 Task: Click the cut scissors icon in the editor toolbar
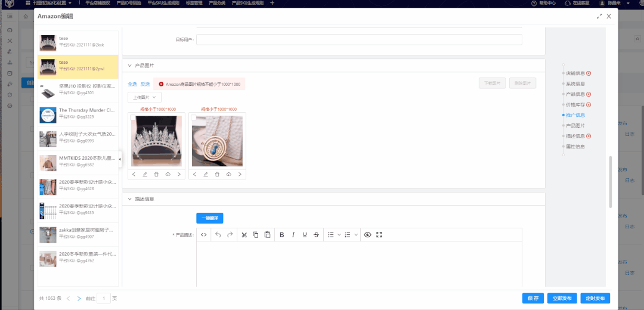[244, 235]
